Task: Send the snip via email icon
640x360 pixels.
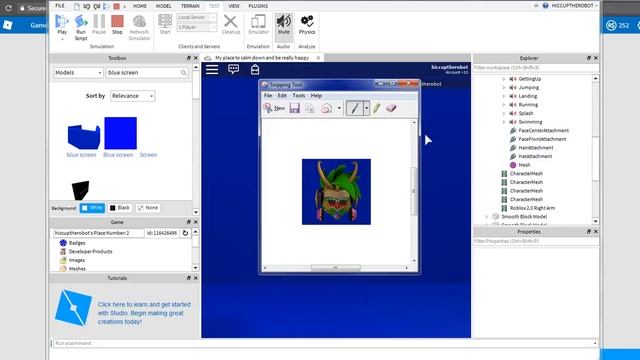Action: [327, 108]
